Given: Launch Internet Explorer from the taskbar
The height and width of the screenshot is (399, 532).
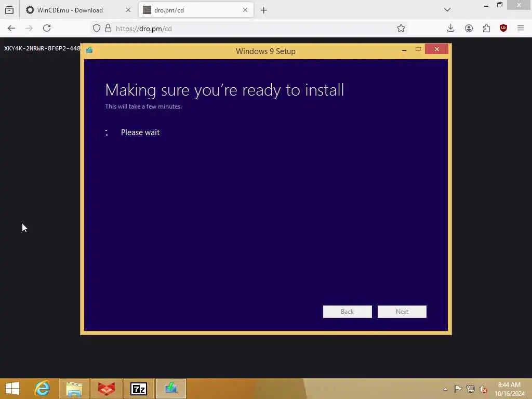Looking at the screenshot, I should click(x=43, y=389).
